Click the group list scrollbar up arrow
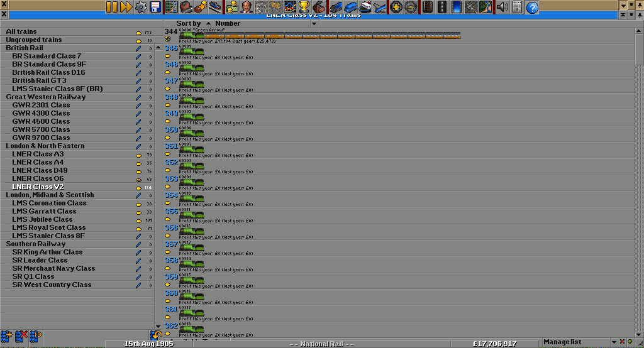This screenshot has height=348, width=644. (x=158, y=48)
